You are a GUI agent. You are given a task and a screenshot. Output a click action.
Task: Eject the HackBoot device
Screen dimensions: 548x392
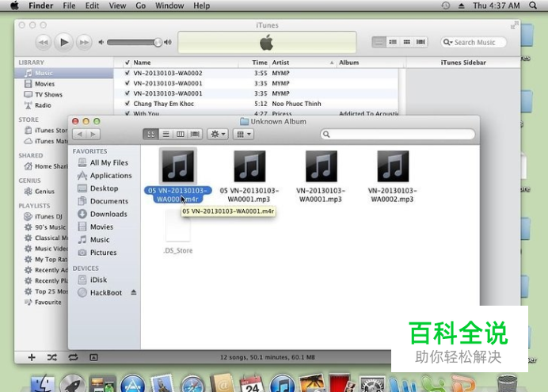pos(134,292)
